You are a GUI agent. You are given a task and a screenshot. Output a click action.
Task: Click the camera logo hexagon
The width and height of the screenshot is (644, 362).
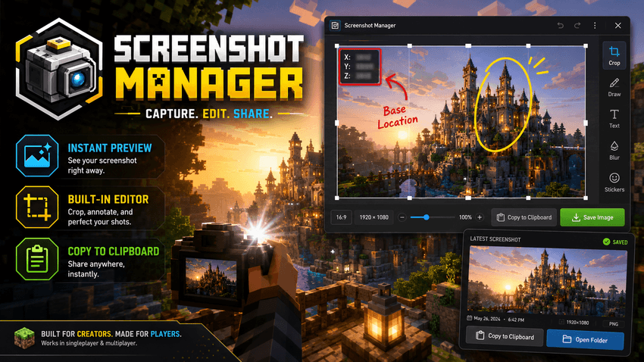coord(59,69)
